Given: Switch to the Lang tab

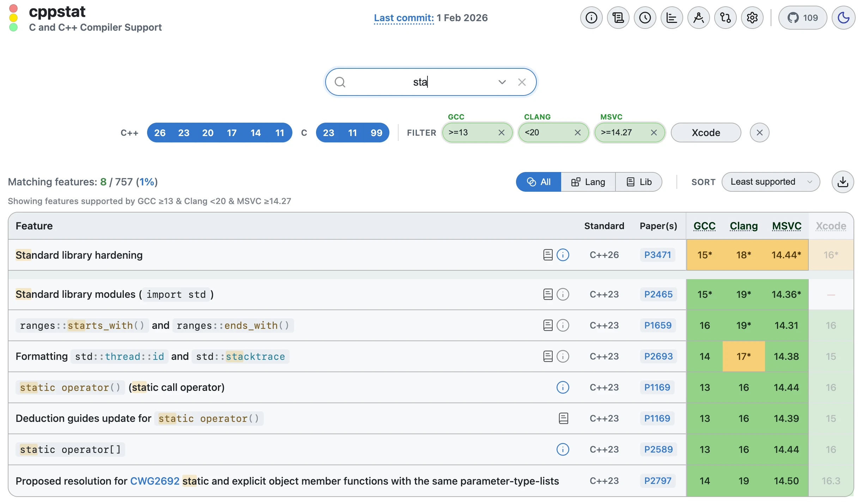Looking at the screenshot, I should click(588, 182).
